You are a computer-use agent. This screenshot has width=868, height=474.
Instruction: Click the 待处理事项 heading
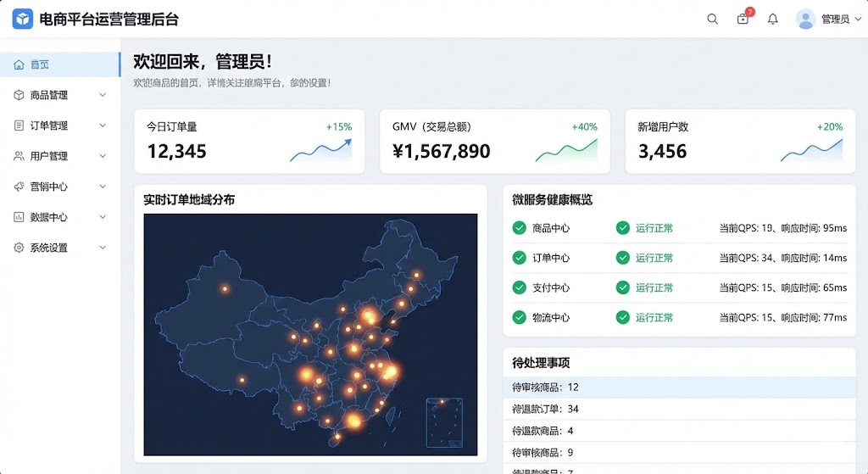pyautogui.click(x=541, y=363)
